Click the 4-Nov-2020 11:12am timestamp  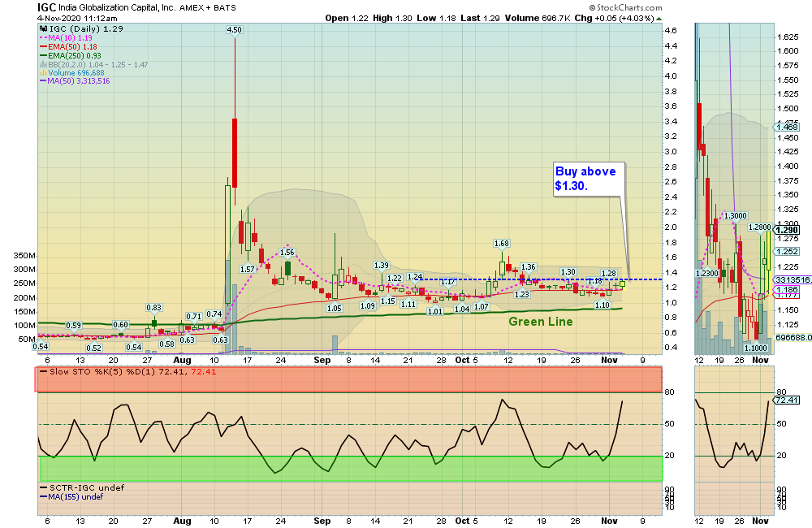point(77,18)
